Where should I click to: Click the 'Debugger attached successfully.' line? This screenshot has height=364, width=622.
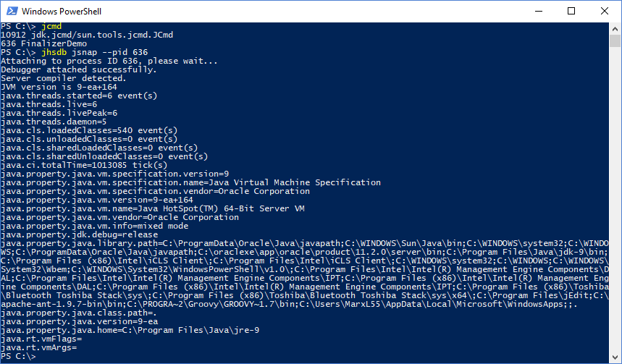point(78,69)
